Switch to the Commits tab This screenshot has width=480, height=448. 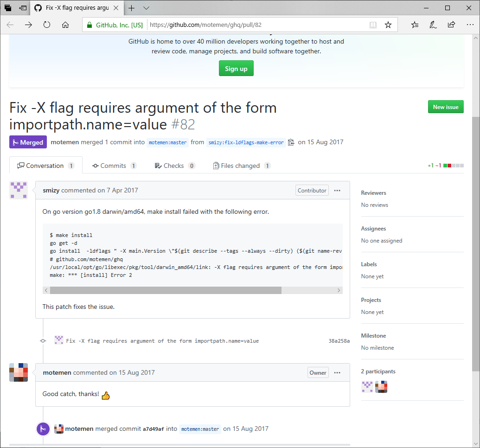[114, 166]
